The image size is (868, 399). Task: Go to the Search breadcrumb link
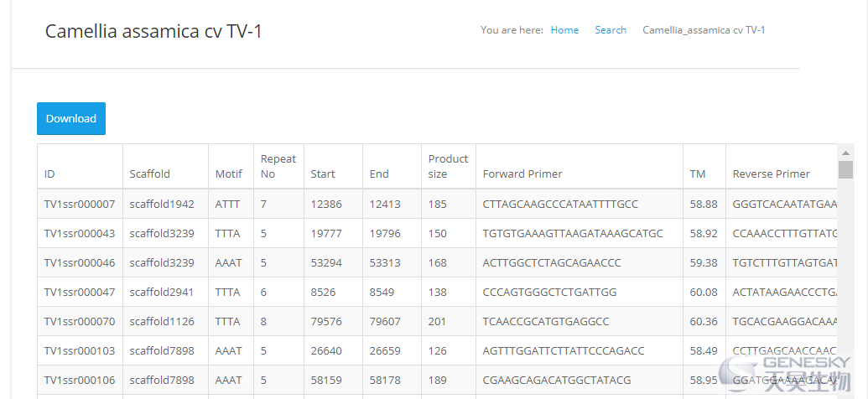click(x=611, y=30)
